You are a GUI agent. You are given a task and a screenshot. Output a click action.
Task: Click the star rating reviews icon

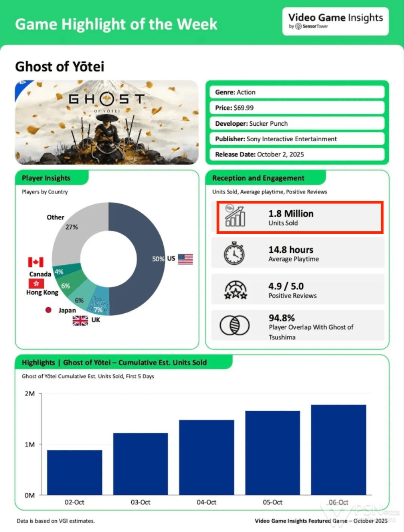(235, 290)
